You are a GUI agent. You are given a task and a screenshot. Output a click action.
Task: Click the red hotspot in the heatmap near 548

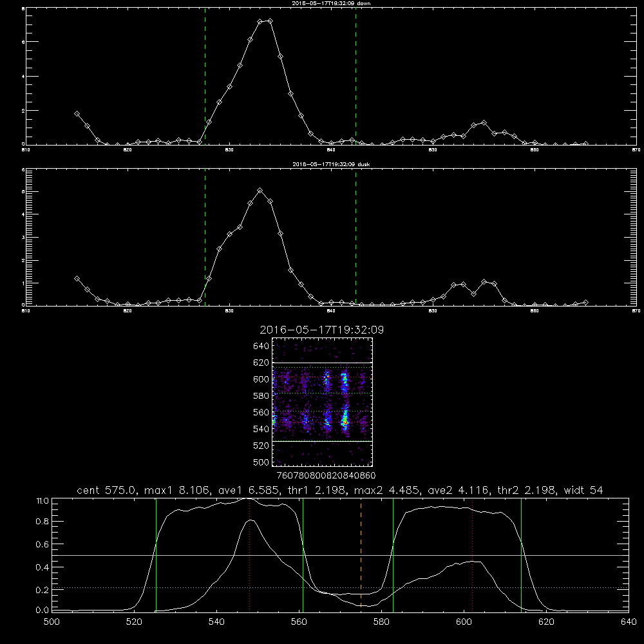(x=345, y=422)
